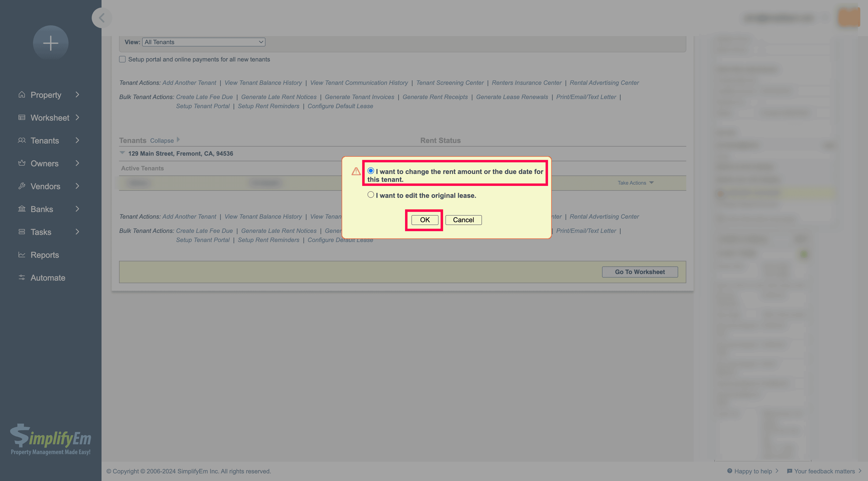Viewport: 868px width, 481px height.
Task: Click OK to confirm rent change
Action: coord(424,219)
